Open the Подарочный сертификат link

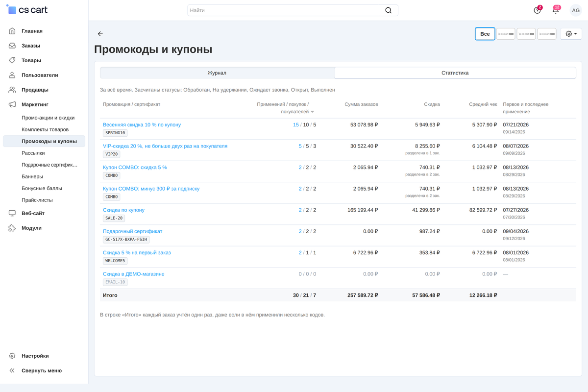132,231
